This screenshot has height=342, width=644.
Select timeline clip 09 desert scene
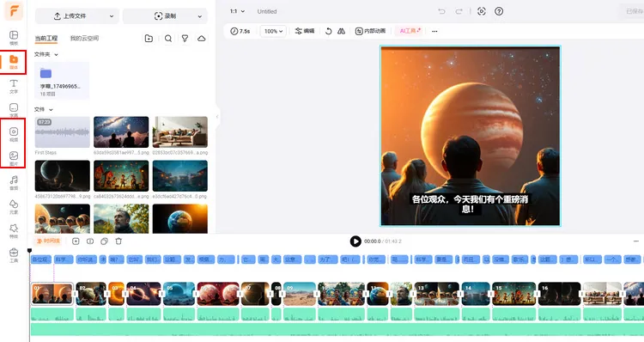[x=300, y=294]
